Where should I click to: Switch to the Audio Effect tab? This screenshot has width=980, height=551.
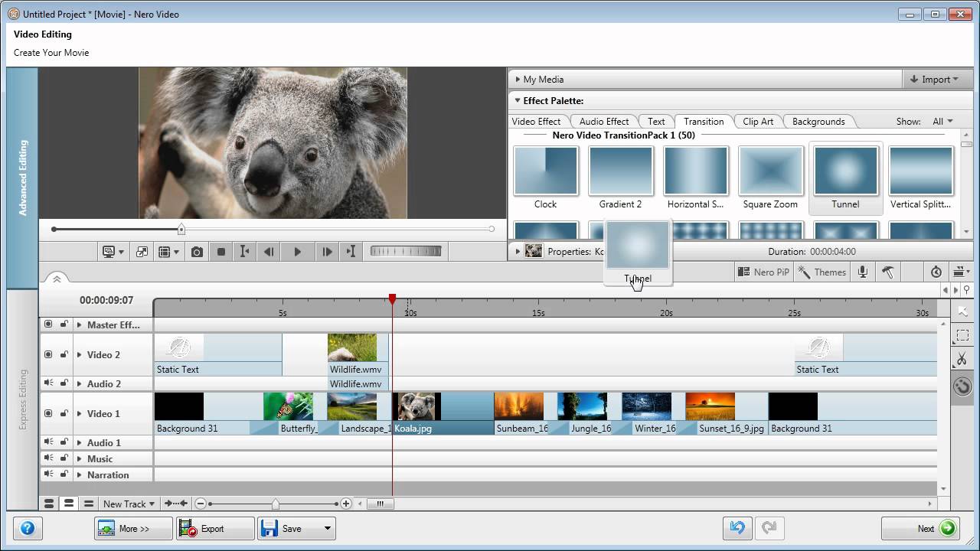click(604, 121)
